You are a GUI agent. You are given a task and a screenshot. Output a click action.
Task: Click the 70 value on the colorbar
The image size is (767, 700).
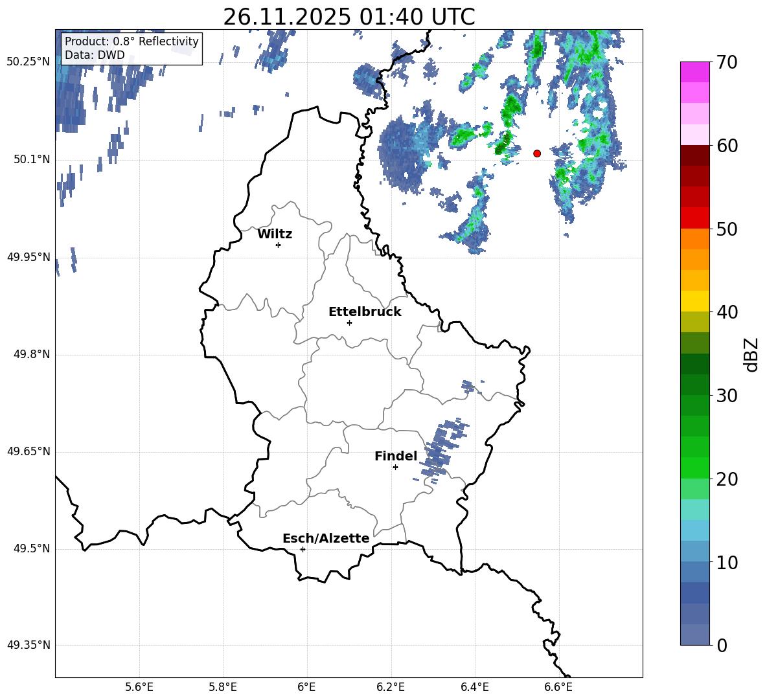pos(727,63)
